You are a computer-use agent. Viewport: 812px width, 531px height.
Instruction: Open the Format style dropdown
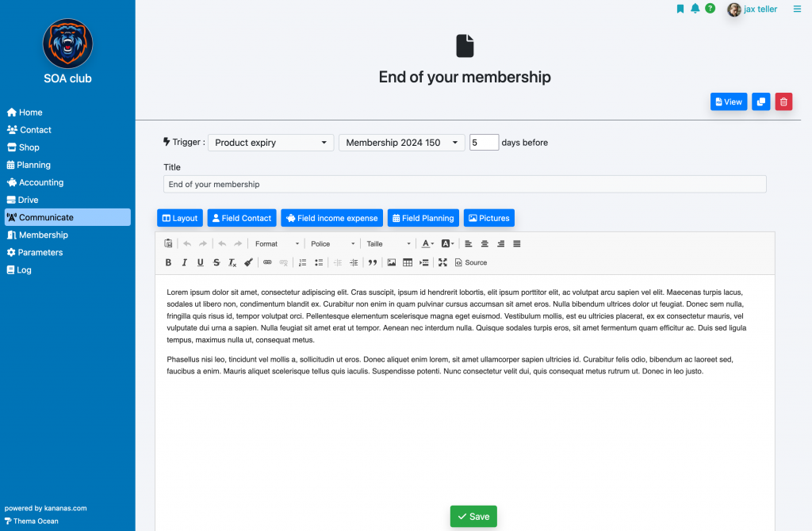[277, 244]
